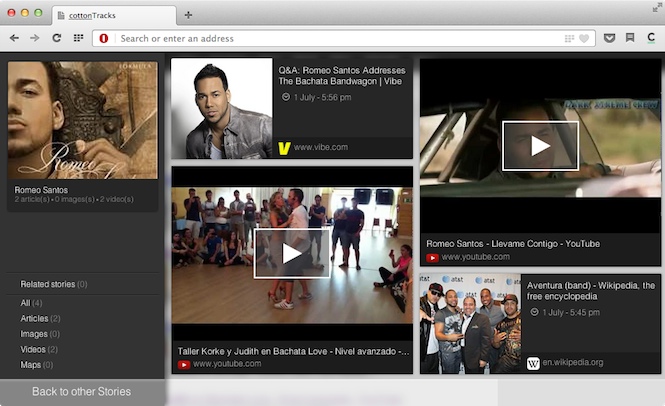This screenshot has height=406, width=665.
Task: Open www.vibe.com source link
Action: (x=321, y=147)
